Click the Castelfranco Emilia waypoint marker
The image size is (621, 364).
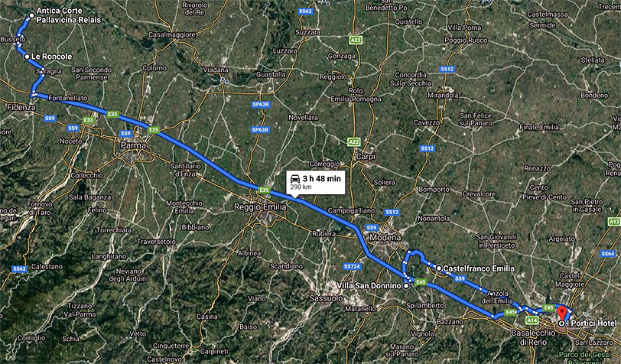[438, 268]
